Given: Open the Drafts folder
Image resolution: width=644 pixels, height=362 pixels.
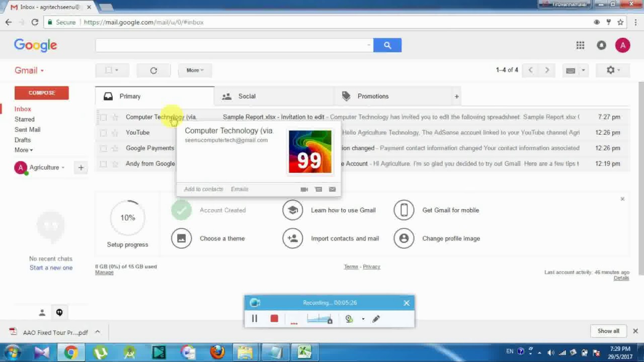Looking at the screenshot, I should coord(23,140).
